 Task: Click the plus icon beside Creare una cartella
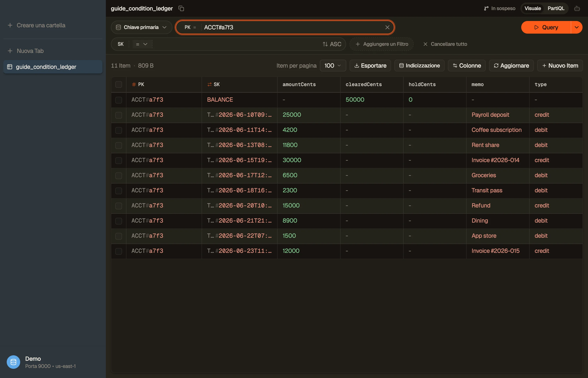click(10, 25)
